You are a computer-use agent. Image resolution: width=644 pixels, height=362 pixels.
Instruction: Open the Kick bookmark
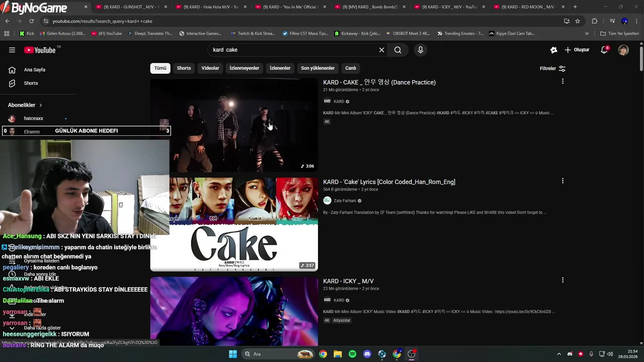27,33
